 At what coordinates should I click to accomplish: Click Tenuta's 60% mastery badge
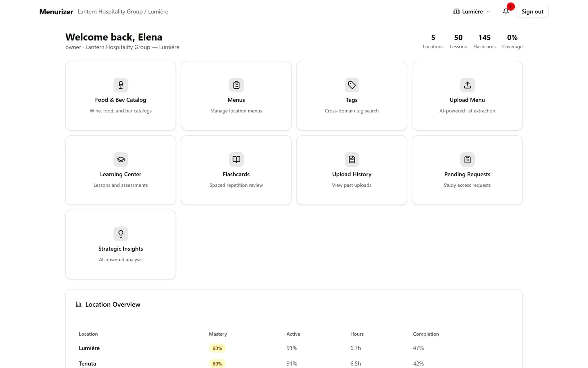[217, 364]
